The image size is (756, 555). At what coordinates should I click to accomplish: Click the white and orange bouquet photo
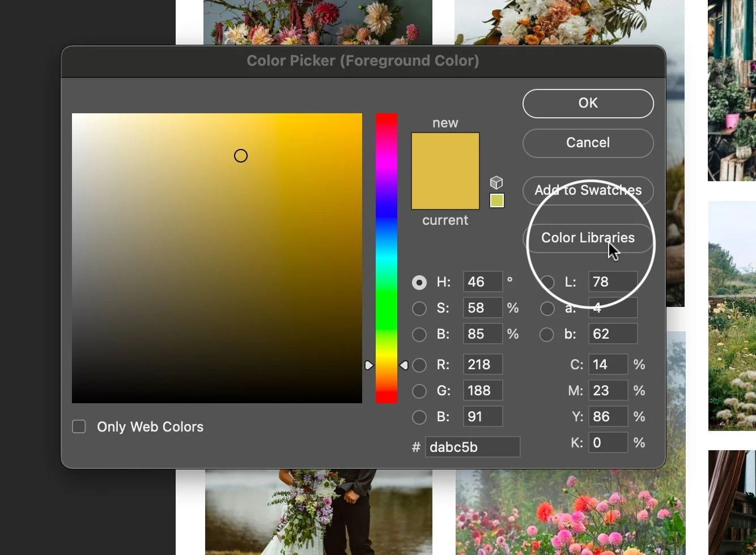point(570,23)
